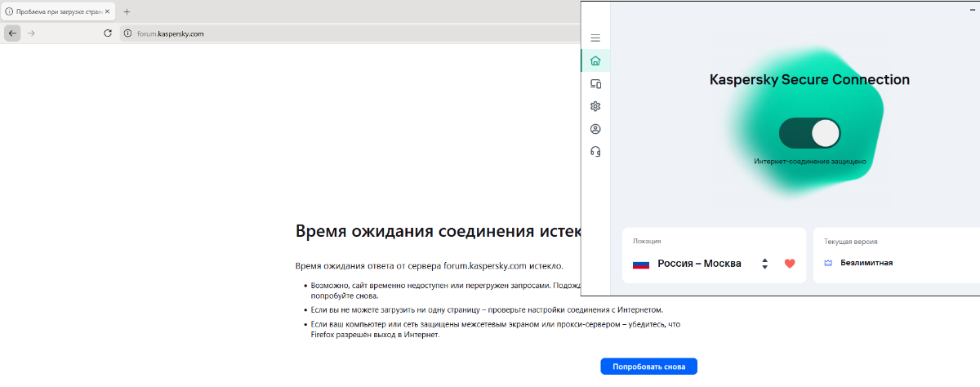980x387 pixels.
Task: Toggle the favorite heart for Россия – Москва
Action: coord(790,264)
